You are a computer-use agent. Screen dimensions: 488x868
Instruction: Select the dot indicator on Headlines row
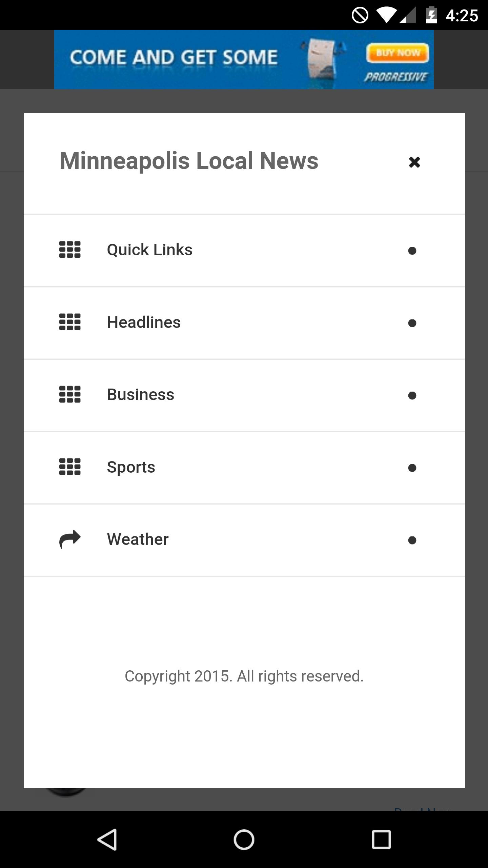click(412, 323)
